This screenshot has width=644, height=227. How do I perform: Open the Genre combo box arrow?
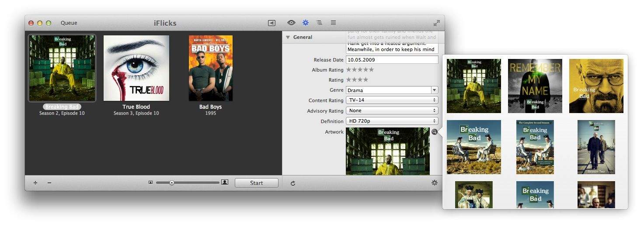pyautogui.click(x=435, y=90)
